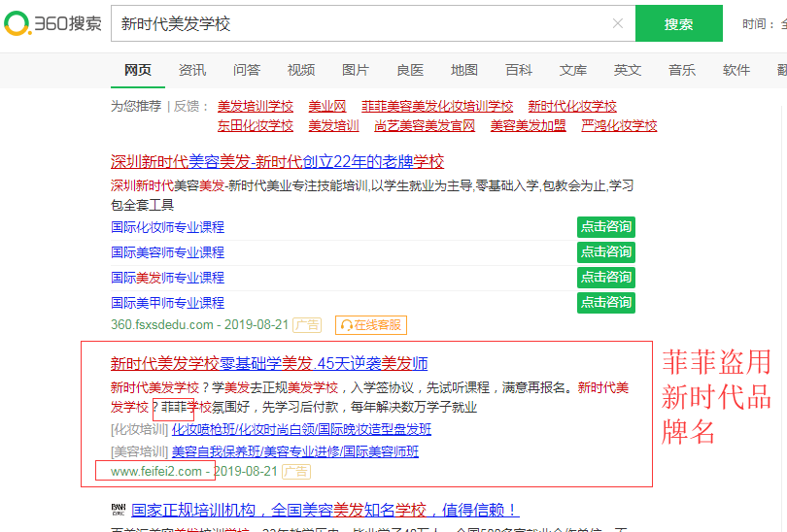Click the 严鸿化妆学校 suggestion link
The image size is (787, 532).
click(619, 126)
